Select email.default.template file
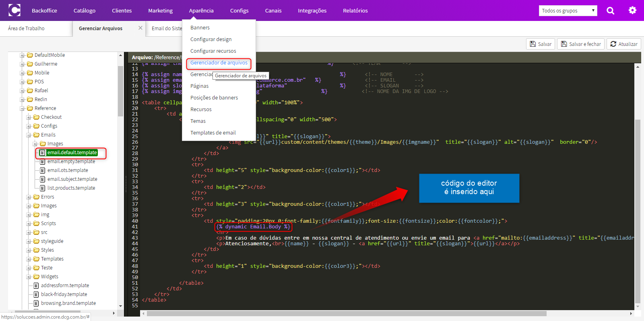The width and height of the screenshot is (644, 321). tap(72, 153)
